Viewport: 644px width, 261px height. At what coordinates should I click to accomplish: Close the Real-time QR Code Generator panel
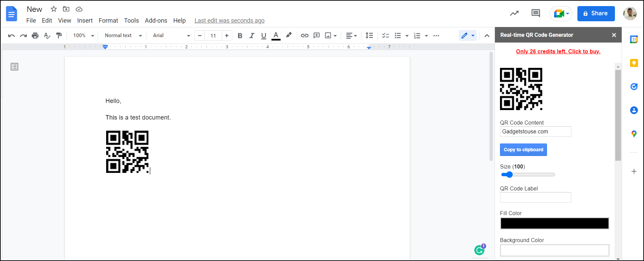tap(614, 35)
